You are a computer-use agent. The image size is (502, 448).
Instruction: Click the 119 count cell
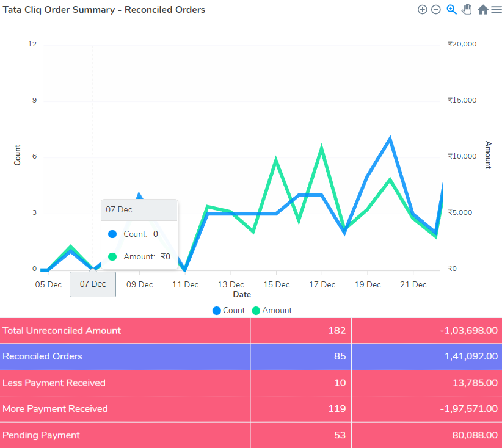click(x=301, y=409)
